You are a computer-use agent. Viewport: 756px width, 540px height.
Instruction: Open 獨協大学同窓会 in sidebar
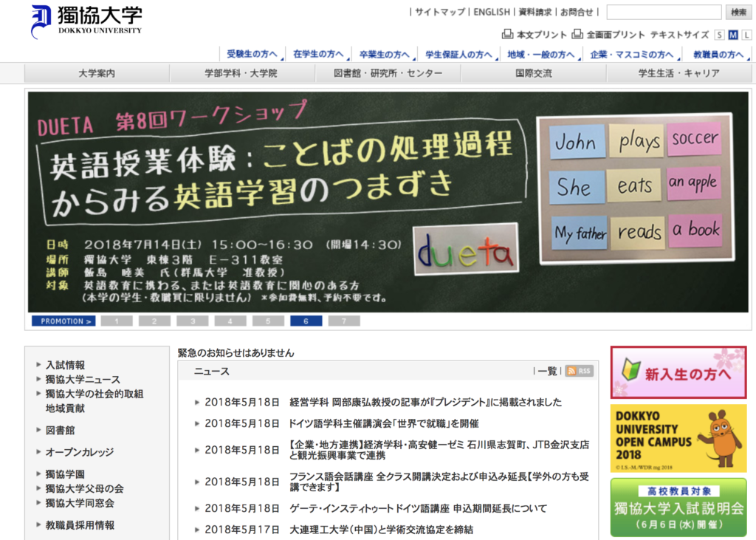click(x=80, y=503)
